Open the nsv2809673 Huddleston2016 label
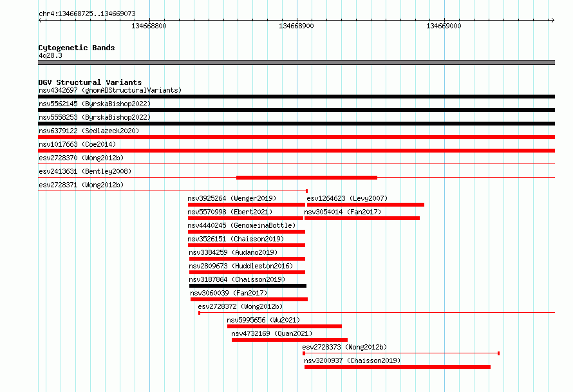The width and height of the screenshot is (573, 392). point(241,266)
